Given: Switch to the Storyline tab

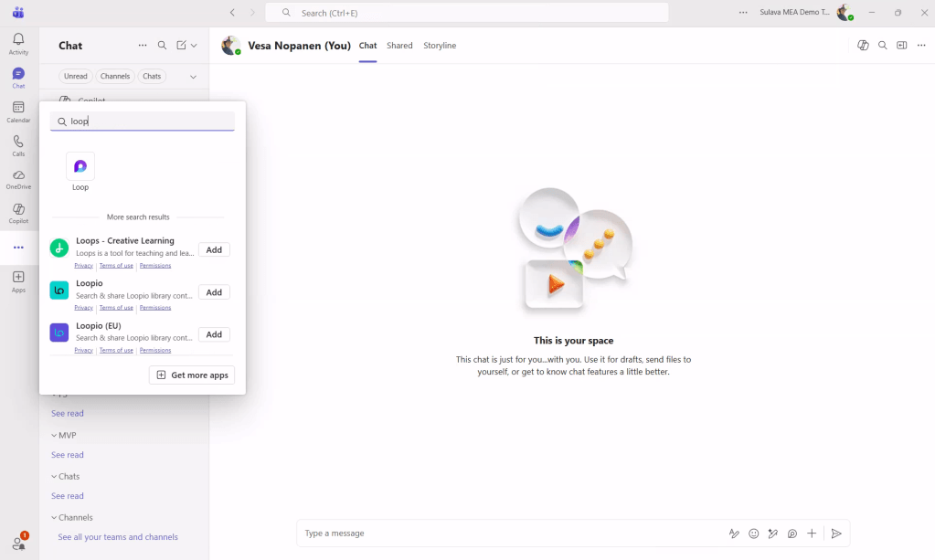Looking at the screenshot, I should [x=440, y=46].
